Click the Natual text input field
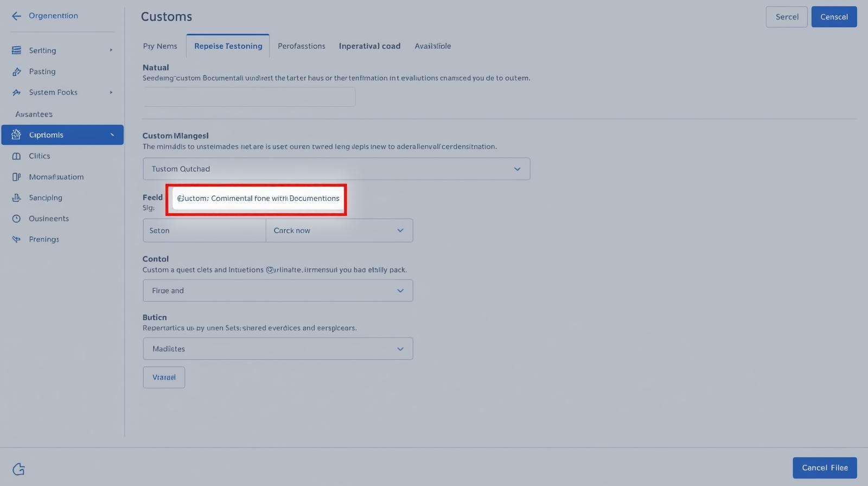Screen dimensions: 868x486 (x=249, y=97)
